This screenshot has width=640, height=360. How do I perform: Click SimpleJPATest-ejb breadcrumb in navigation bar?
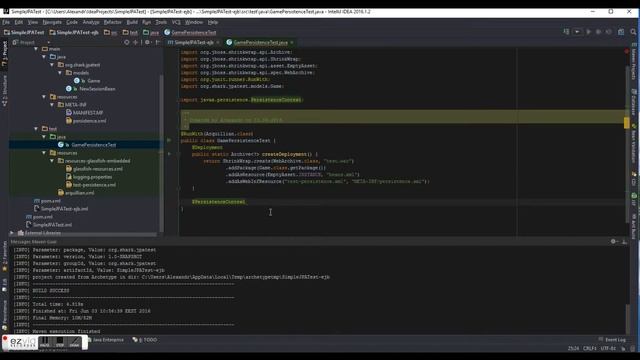(x=74, y=32)
